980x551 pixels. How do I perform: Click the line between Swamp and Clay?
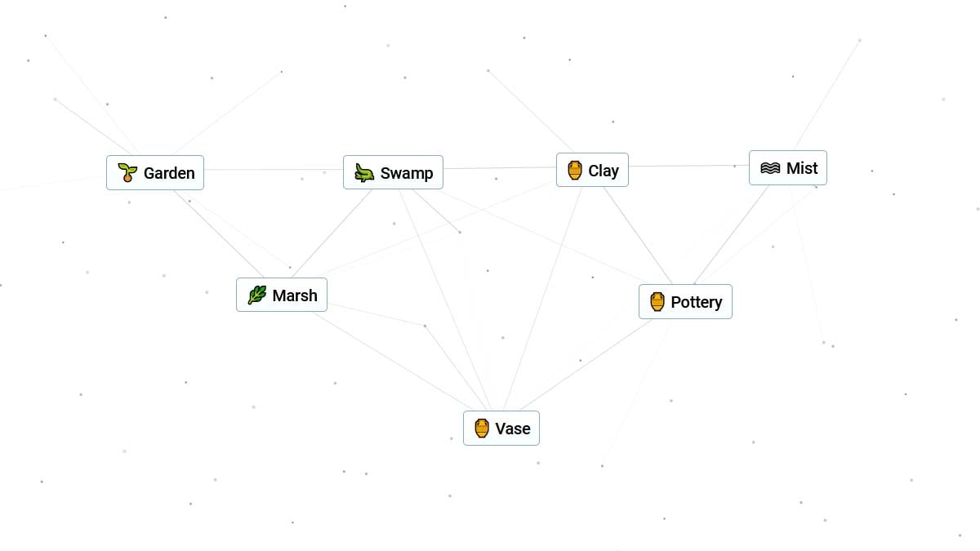(500, 168)
